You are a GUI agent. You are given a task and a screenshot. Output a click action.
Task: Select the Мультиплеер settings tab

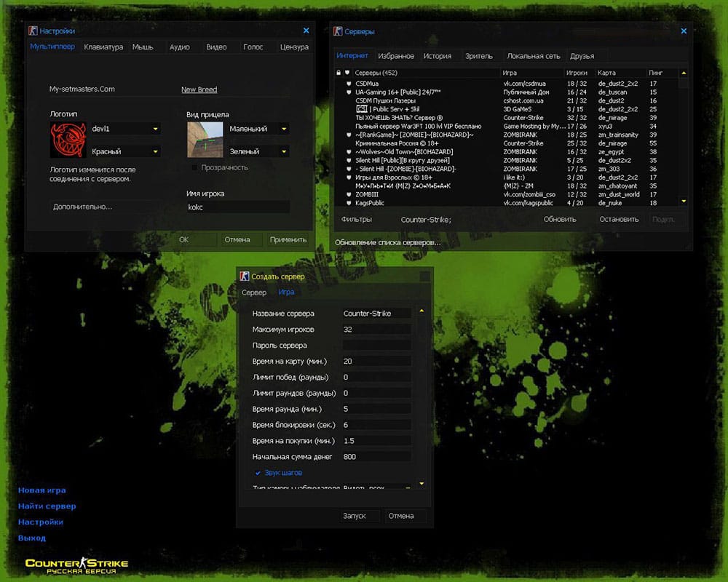point(52,47)
